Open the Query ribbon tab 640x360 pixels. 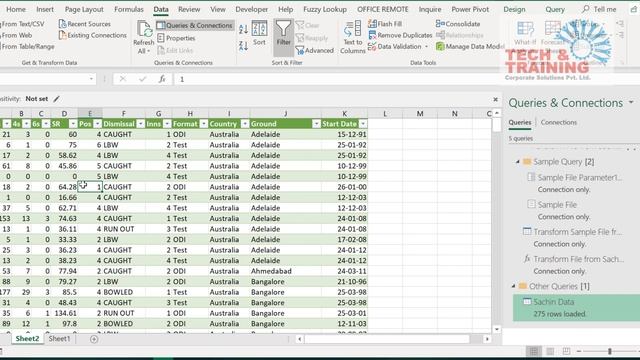pos(555,9)
